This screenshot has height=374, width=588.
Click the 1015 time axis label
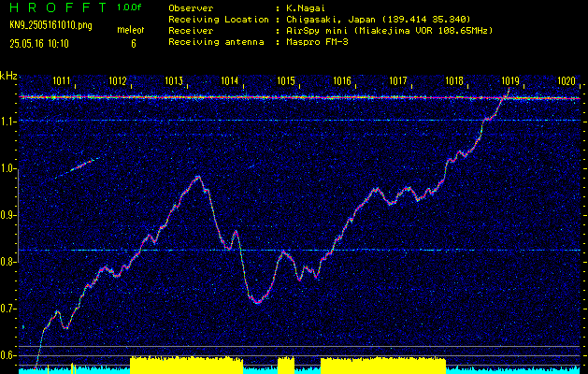click(x=286, y=80)
